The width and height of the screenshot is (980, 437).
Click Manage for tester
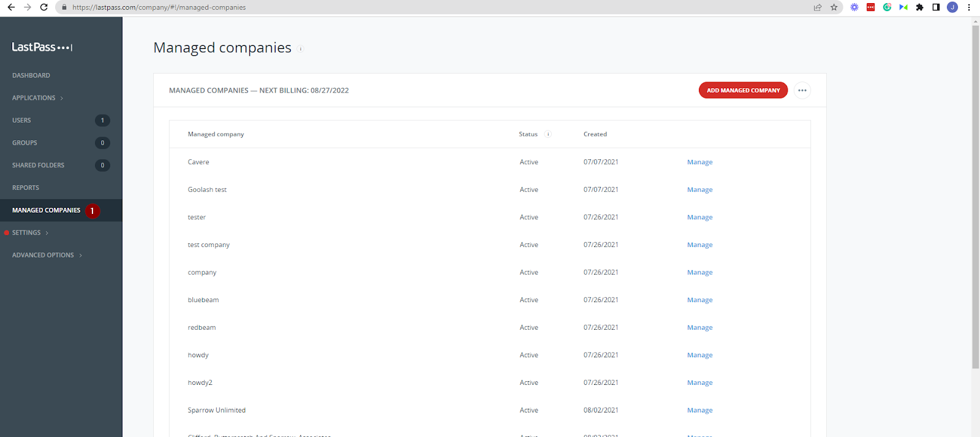point(699,218)
